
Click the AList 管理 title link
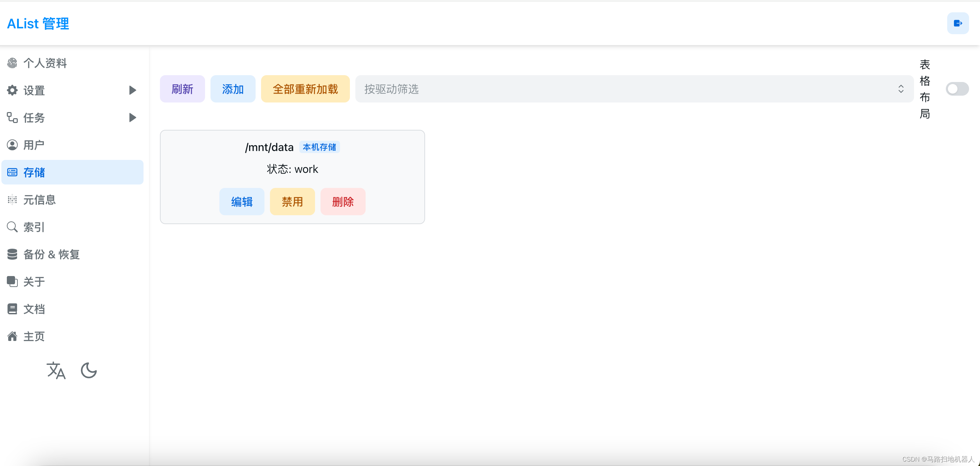click(x=38, y=24)
